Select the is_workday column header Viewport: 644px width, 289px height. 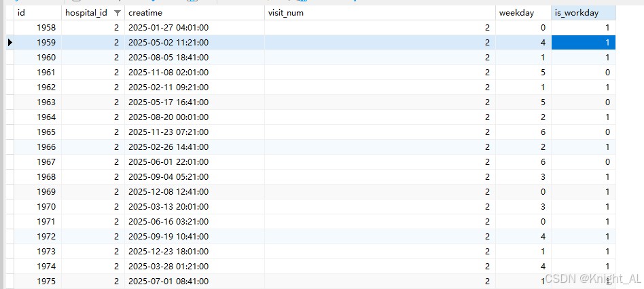584,13
